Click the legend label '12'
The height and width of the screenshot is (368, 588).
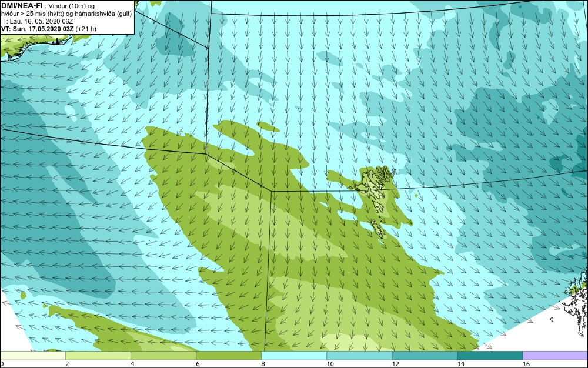(395, 364)
